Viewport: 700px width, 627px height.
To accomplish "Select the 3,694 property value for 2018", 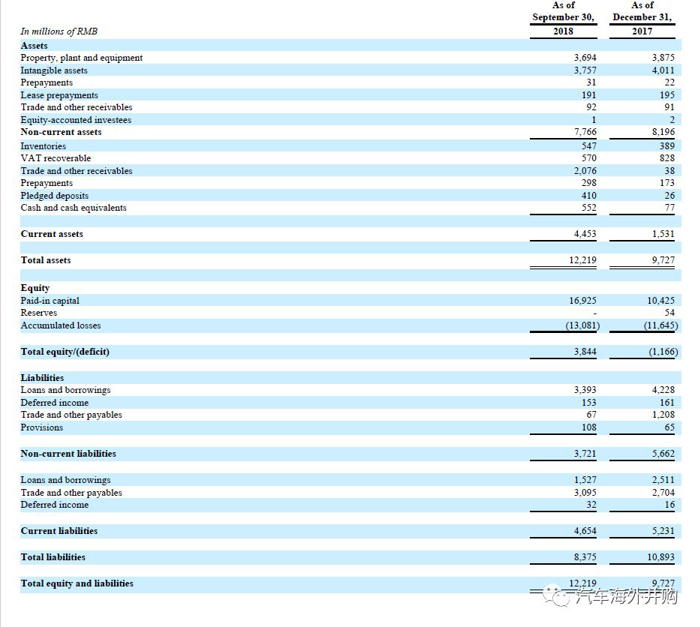I will 585,58.
